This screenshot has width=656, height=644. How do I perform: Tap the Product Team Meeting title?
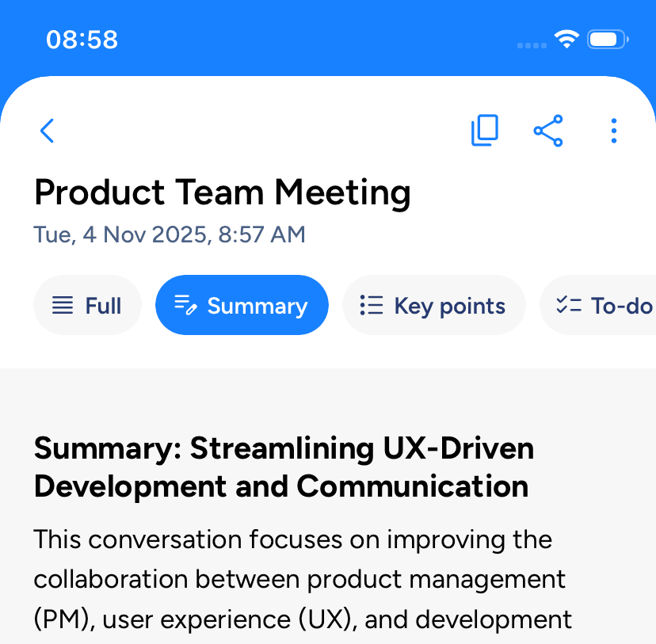tap(223, 192)
